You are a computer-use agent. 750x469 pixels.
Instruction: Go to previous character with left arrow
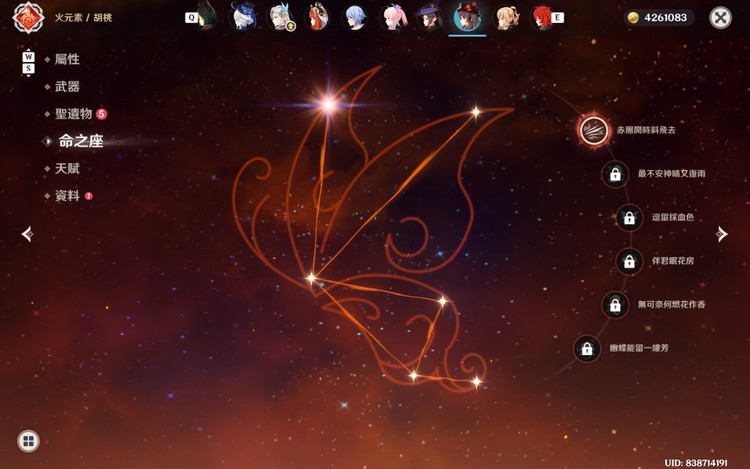click(x=27, y=234)
